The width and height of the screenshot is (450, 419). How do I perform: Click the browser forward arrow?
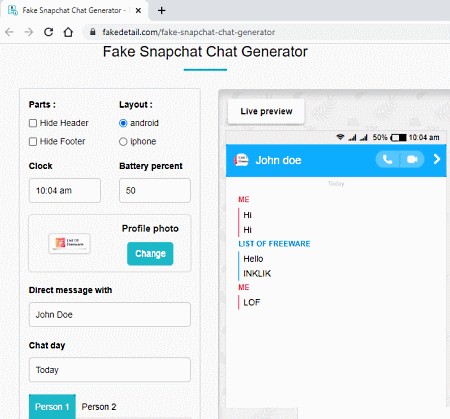pyautogui.click(x=29, y=32)
